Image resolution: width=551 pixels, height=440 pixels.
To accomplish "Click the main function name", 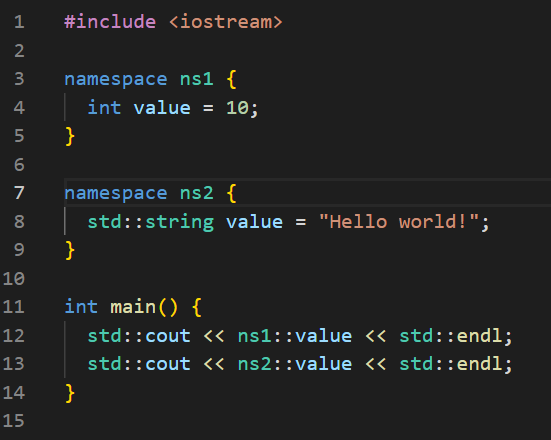I will point(133,307).
